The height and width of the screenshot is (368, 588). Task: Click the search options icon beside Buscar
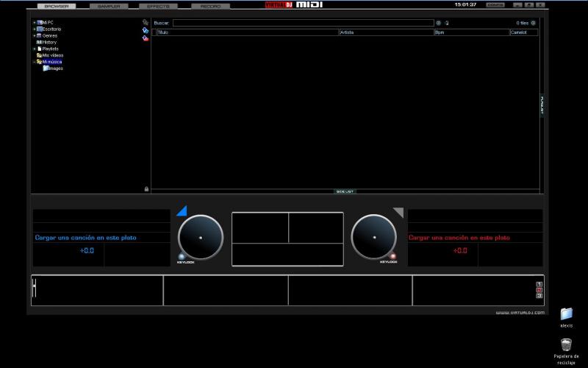coord(439,23)
